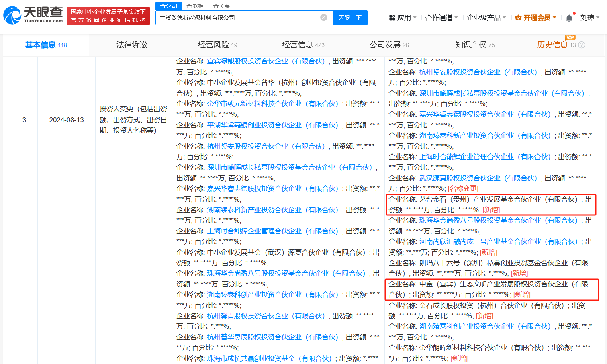Open the notification bell
Viewport: 607px width, 364px height.
click(569, 18)
